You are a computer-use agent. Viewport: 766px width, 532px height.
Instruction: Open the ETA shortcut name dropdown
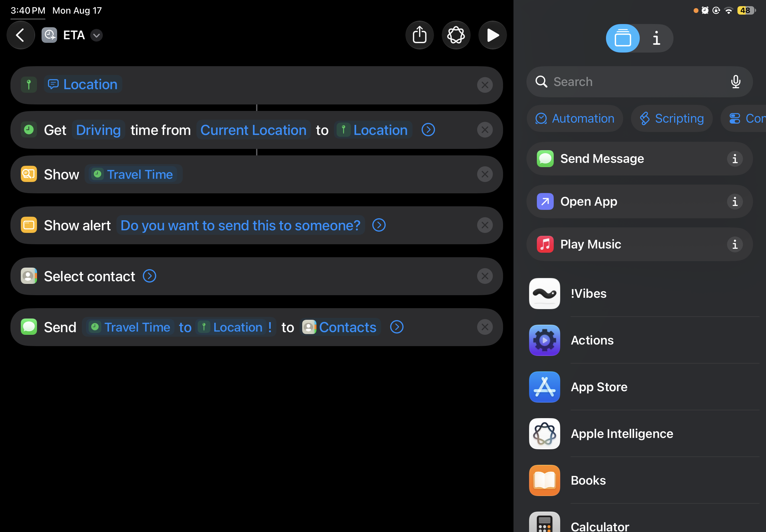96,35
